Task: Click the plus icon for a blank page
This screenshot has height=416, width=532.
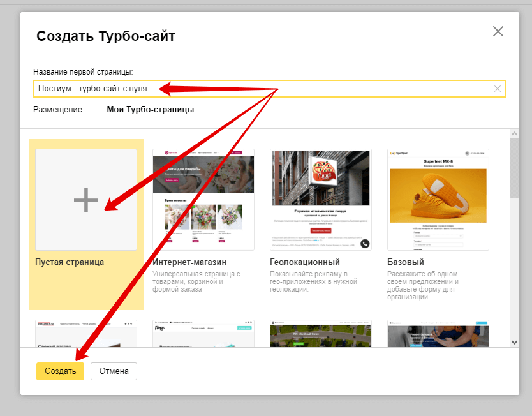Action: coord(85,200)
